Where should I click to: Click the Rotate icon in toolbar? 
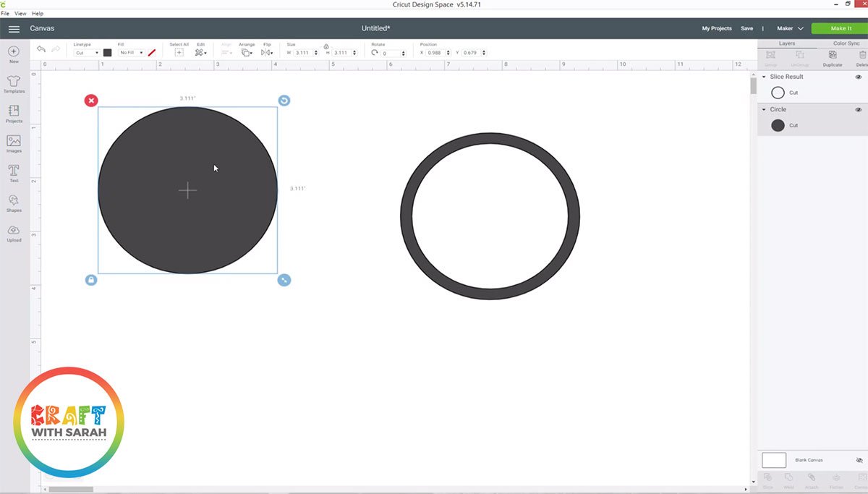[x=375, y=53]
